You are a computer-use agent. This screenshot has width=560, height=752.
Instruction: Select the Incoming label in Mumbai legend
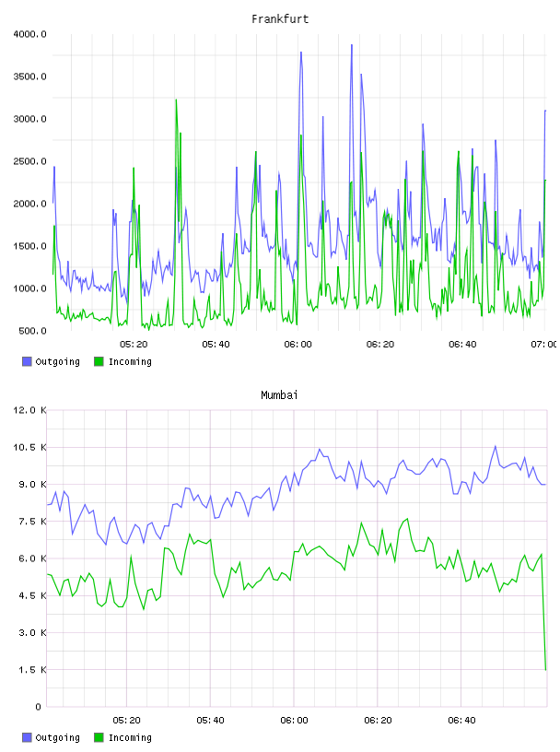(130, 738)
